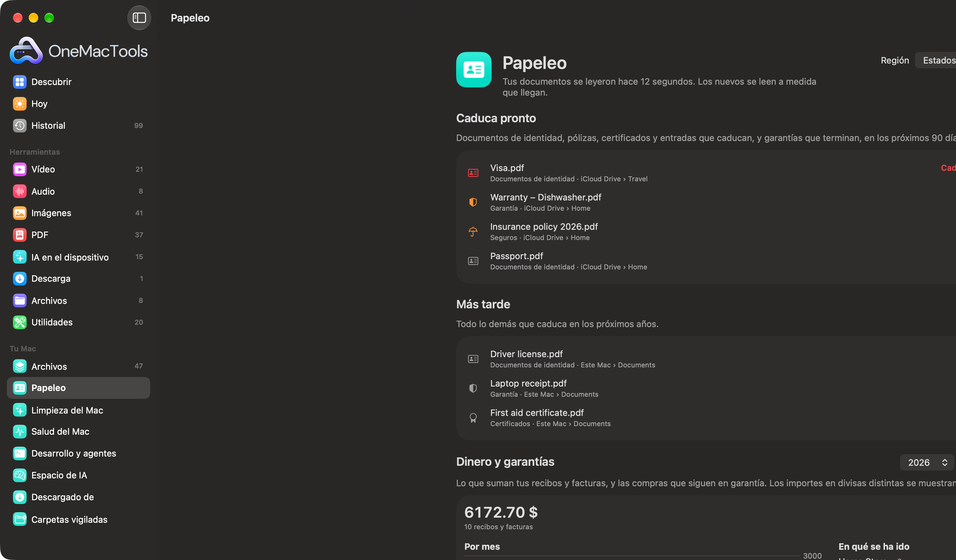
Task: Open Salud del Mac
Action: (x=78, y=431)
